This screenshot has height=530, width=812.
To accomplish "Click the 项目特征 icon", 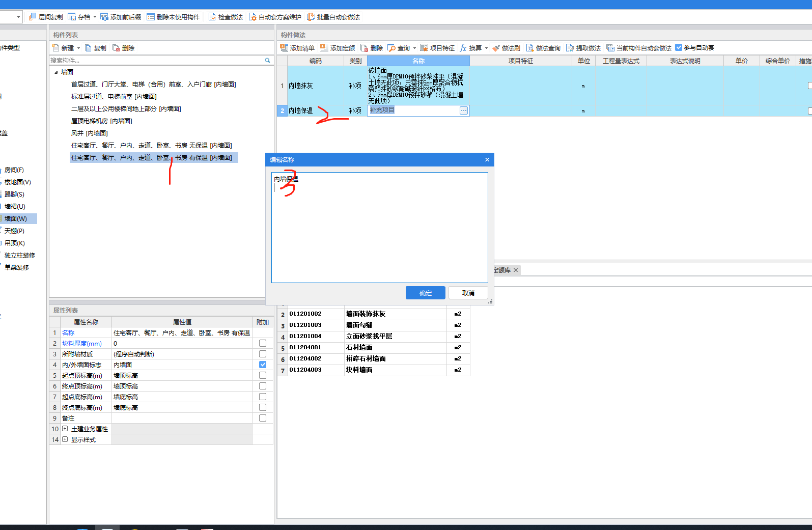I will [x=424, y=48].
